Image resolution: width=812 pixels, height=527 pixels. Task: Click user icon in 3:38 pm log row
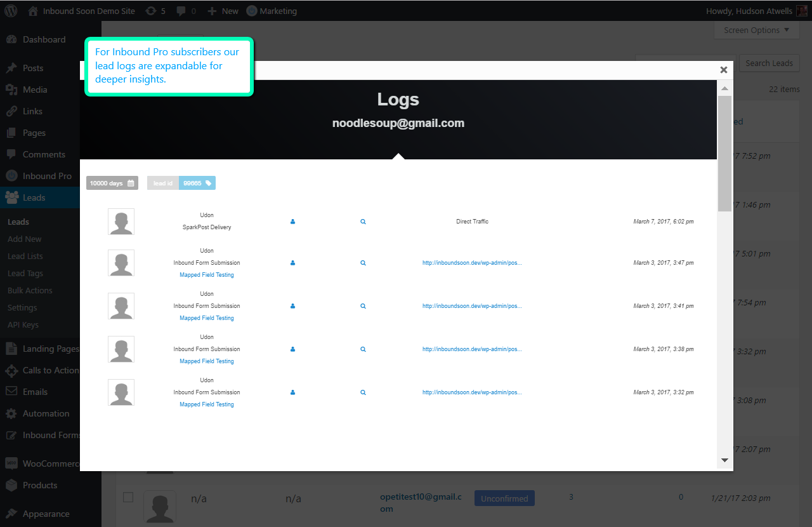pyautogui.click(x=292, y=349)
